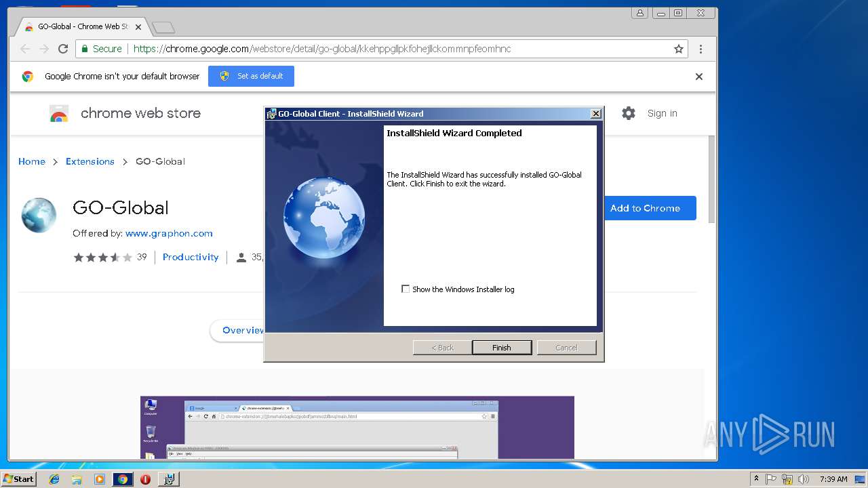This screenshot has width=868, height=488.
Task: Open Windows Explorer folder from taskbar
Action: [77, 479]
